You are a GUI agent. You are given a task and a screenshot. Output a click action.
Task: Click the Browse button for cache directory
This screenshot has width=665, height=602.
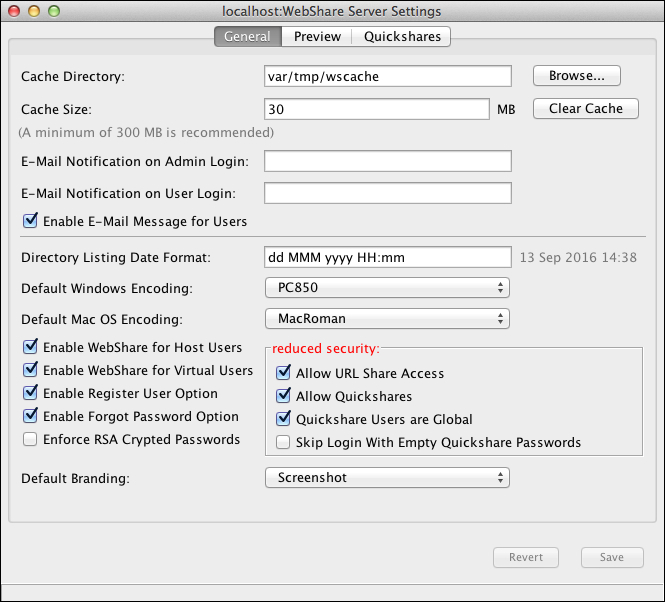point(576,76)
